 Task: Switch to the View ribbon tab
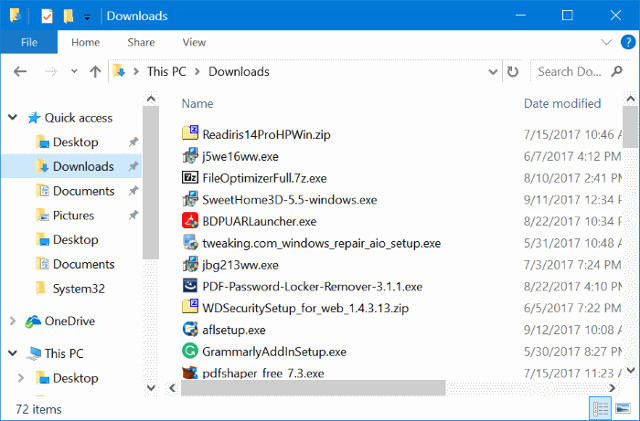point(194,42)
